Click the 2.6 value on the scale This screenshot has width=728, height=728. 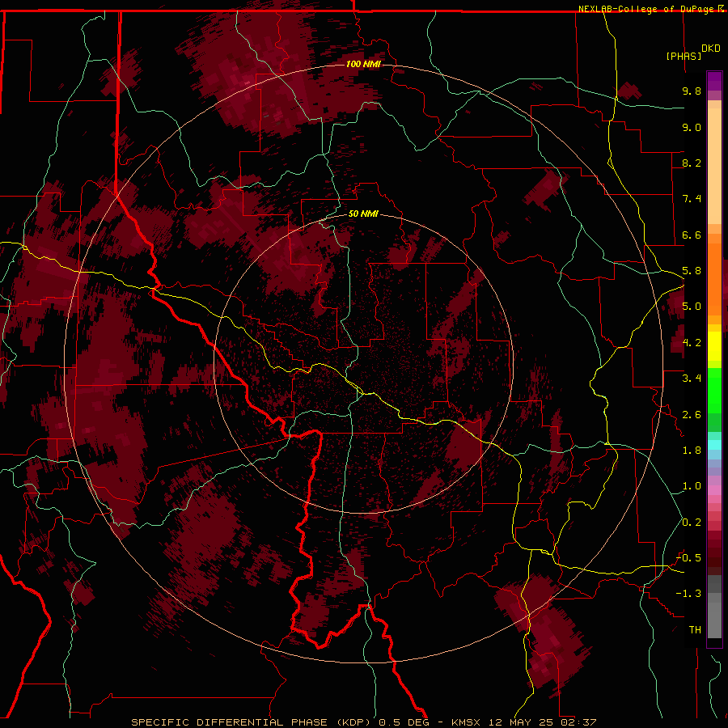pyautogui.click(x=692, y=415)
